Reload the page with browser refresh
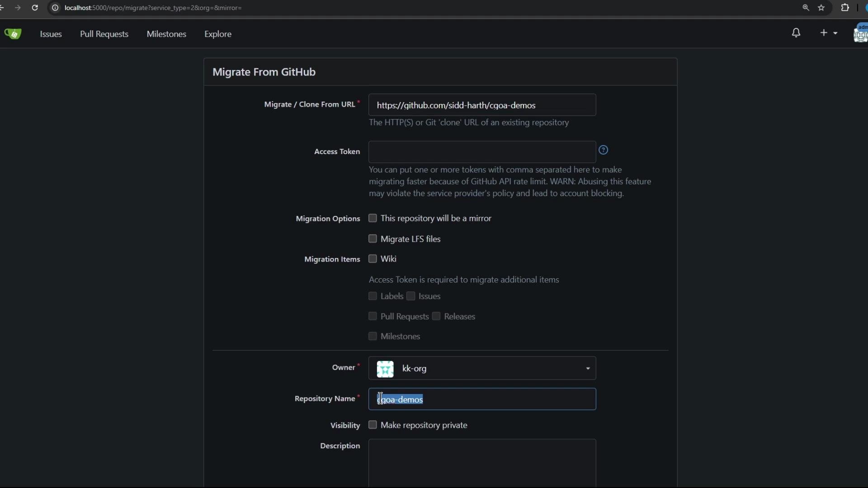Viewport: 868px width, 488px height. 35,8
